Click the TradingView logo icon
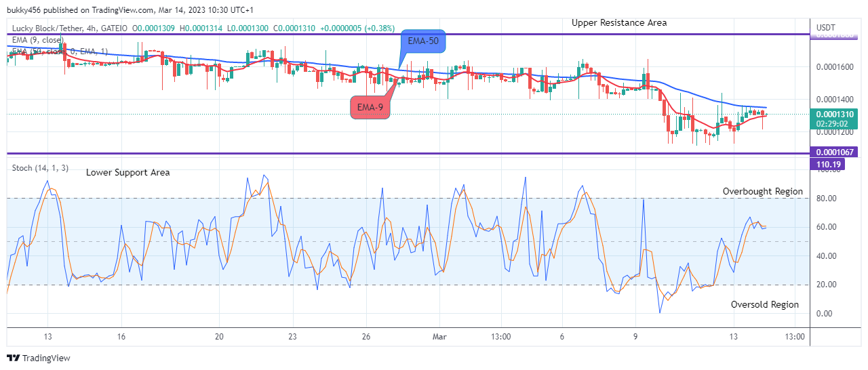The height and width of the screenshot is (370, 868). (x=14, y=358)
